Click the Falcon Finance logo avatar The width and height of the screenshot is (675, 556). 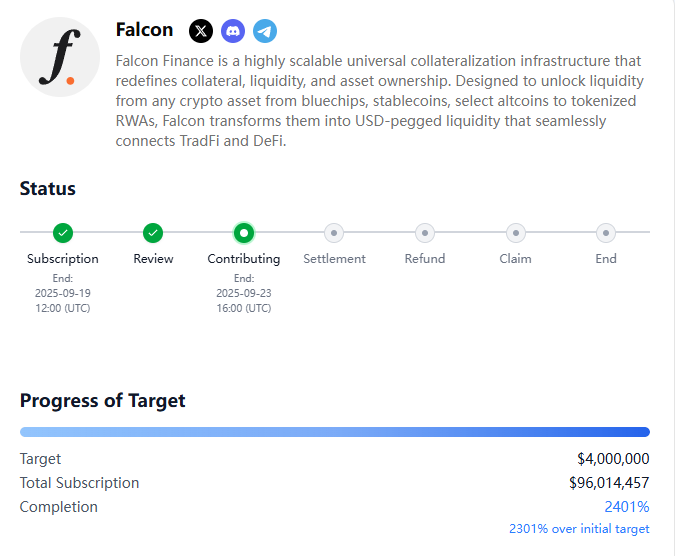[x=60, y=57]
